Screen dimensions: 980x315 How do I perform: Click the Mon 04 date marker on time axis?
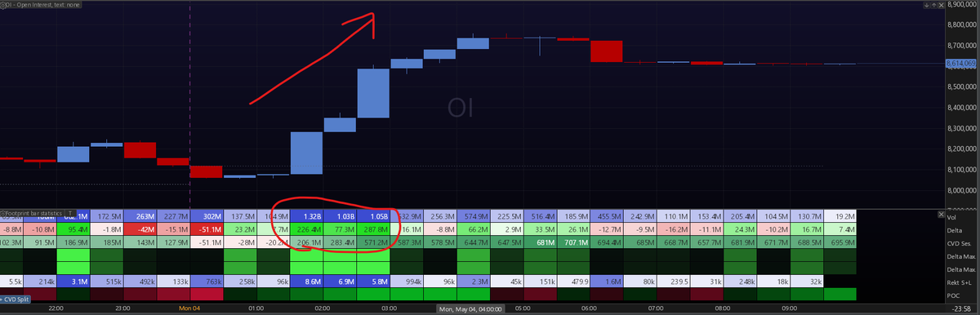pos(189,309)
